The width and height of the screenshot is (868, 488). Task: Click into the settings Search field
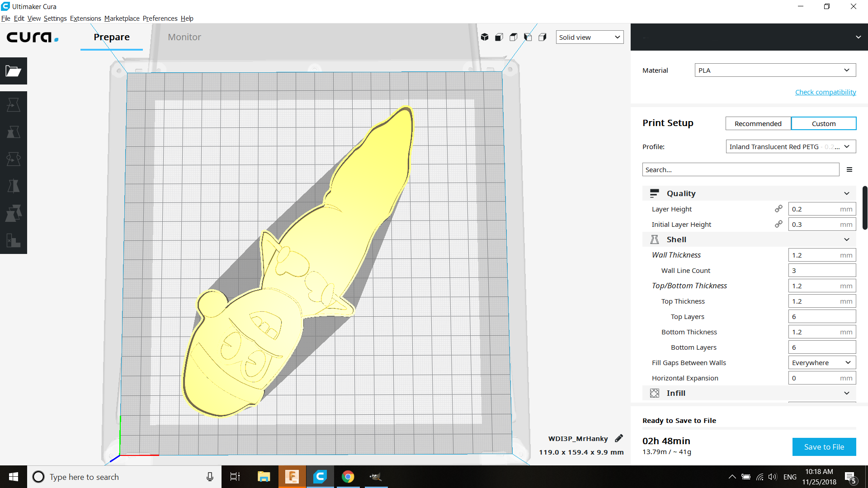pos(741,169)
